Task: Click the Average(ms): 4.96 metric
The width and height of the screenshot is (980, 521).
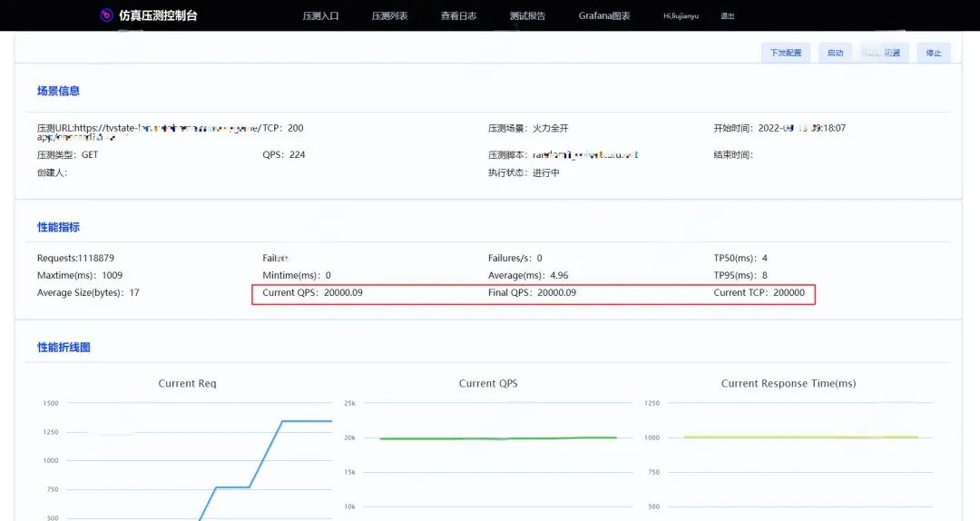Action: tap(528, 275)
